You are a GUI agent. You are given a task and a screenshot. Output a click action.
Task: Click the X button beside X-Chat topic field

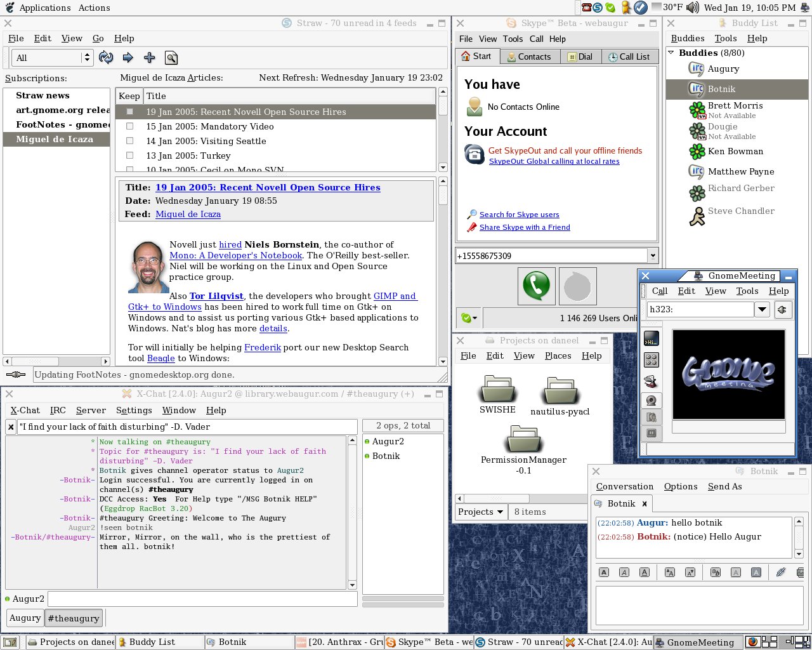[x=11, y=427]
